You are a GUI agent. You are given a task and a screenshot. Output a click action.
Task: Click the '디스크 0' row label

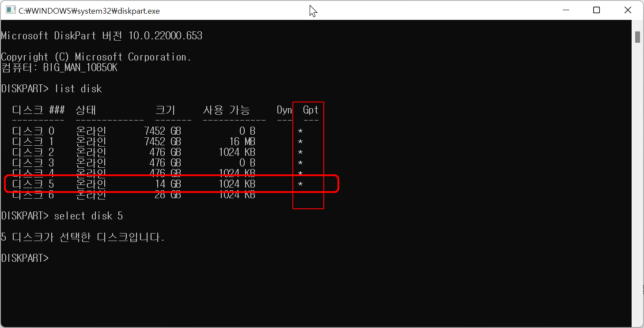tap(33, 131)
